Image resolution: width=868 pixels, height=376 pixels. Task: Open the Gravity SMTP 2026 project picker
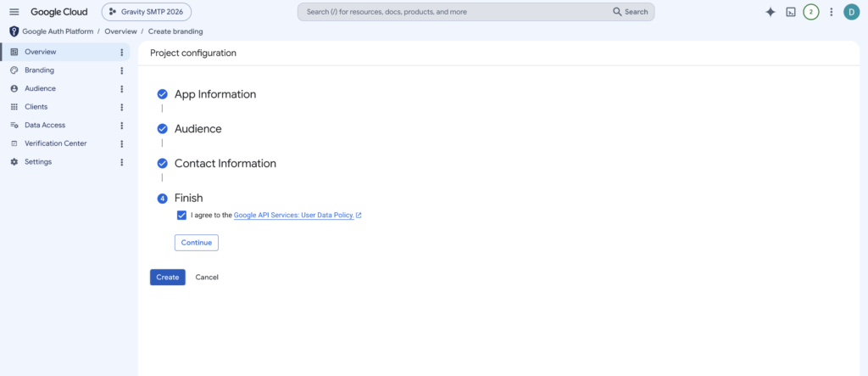[x=146, y=12]
